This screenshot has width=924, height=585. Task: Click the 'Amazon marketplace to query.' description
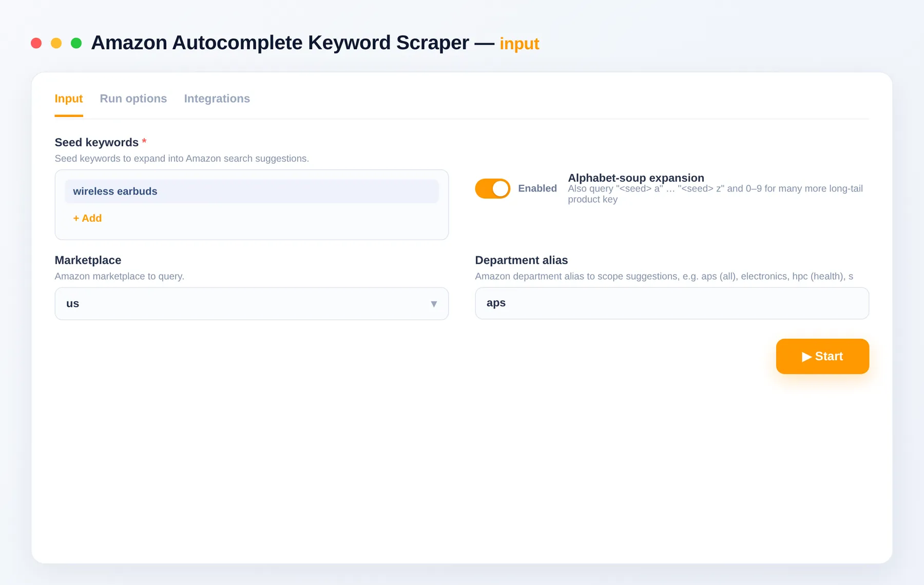pyautogui.click(x=120, y=276)
